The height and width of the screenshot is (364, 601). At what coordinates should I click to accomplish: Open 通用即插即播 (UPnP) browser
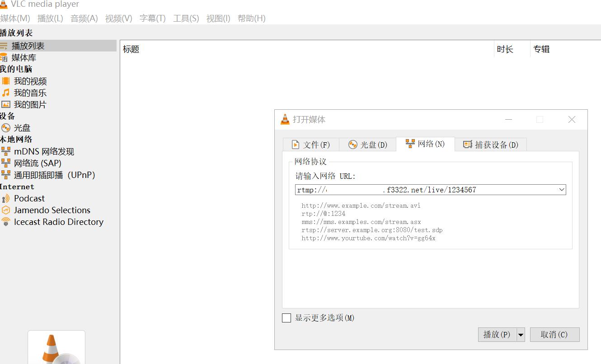tap(50, 175)
